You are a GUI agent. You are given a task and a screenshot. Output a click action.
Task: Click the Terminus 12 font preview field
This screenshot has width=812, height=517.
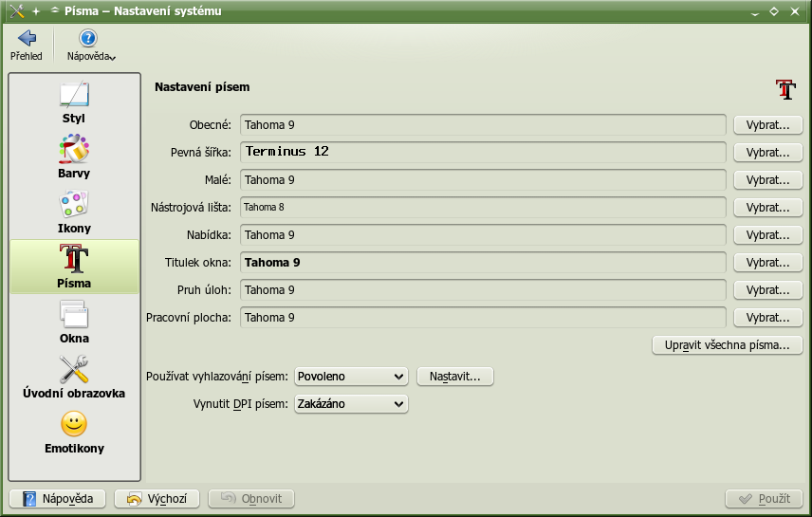(483, 153)
